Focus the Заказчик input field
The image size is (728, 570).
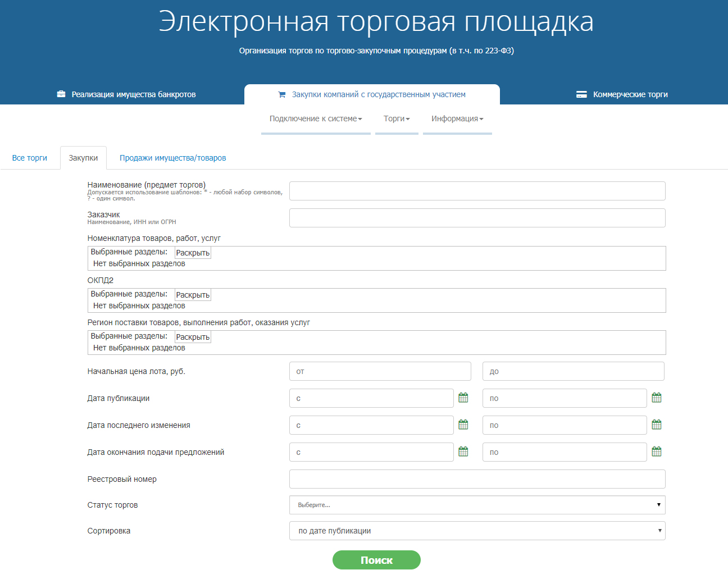pos(477,218)
